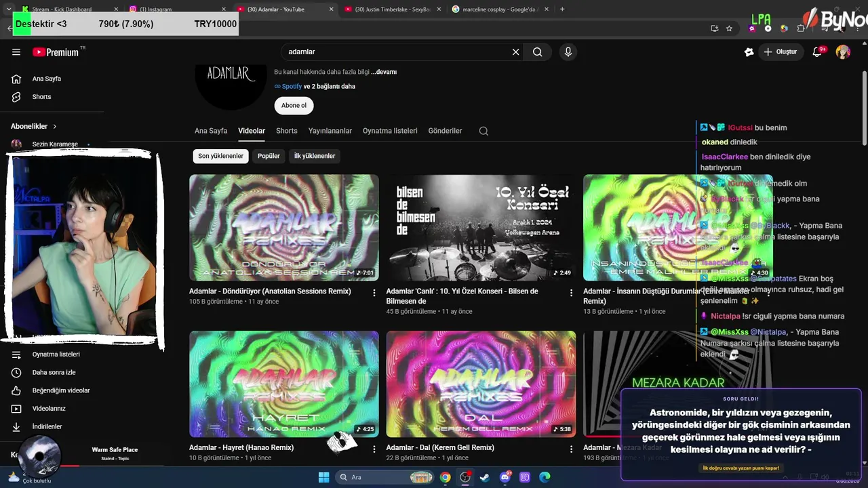Play the Dal Kerem Gell remix thumbnail
Screen dimensions: 868x488
point(481,384)
